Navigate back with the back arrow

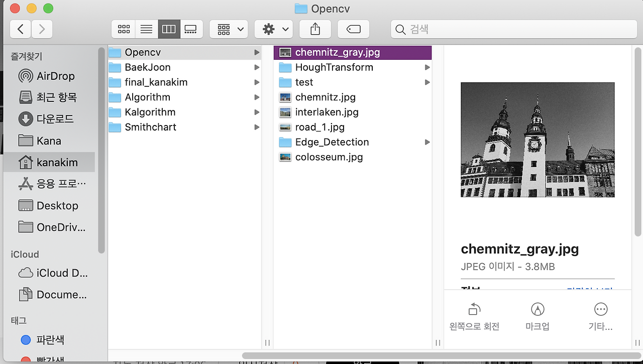(x=20, y=29)
